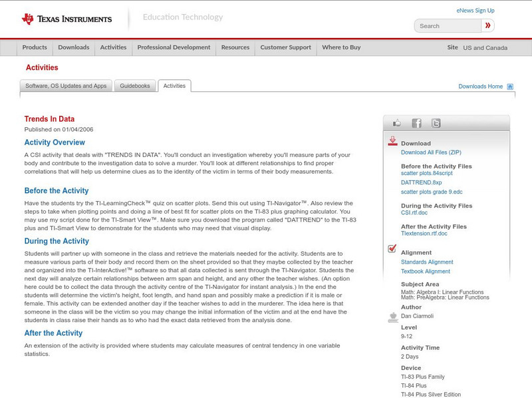This screenshot has width=532, height=398.
Task: Open Textbook Alignment link
Action: pos(426,272)
